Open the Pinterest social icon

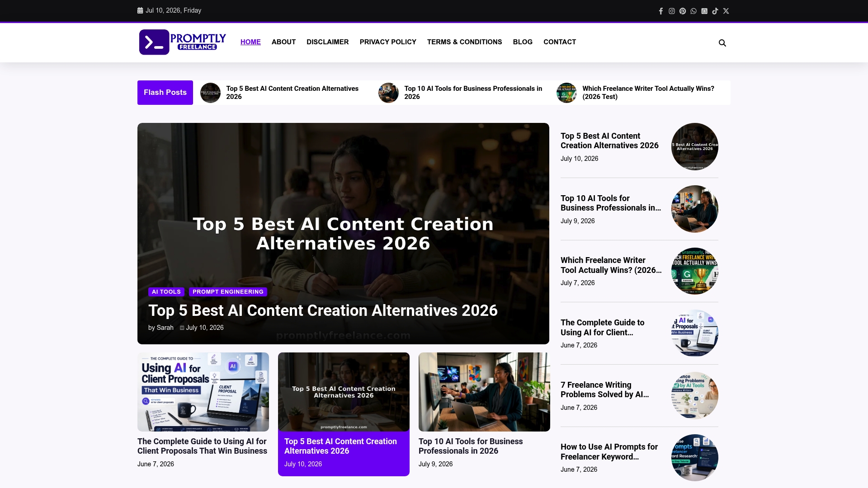pos(683,11)
